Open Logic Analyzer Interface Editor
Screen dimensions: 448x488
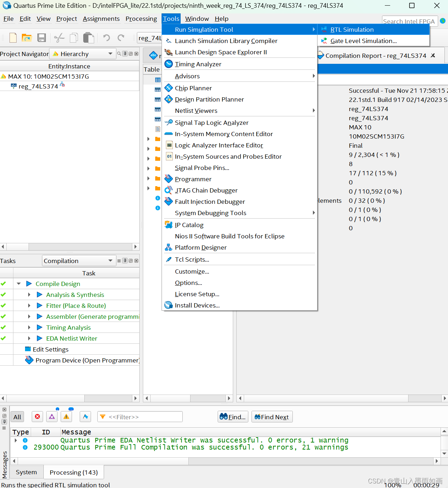[x=219, y=145]
